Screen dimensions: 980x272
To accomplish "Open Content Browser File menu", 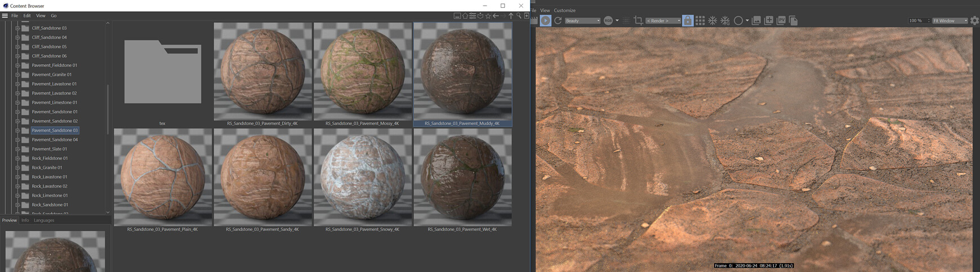I will (15, 16).
